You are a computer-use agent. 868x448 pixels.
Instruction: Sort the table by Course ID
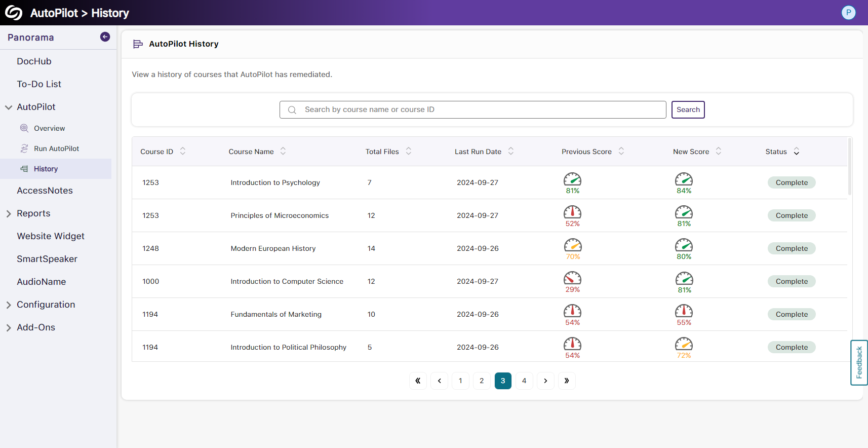(183, 151)
